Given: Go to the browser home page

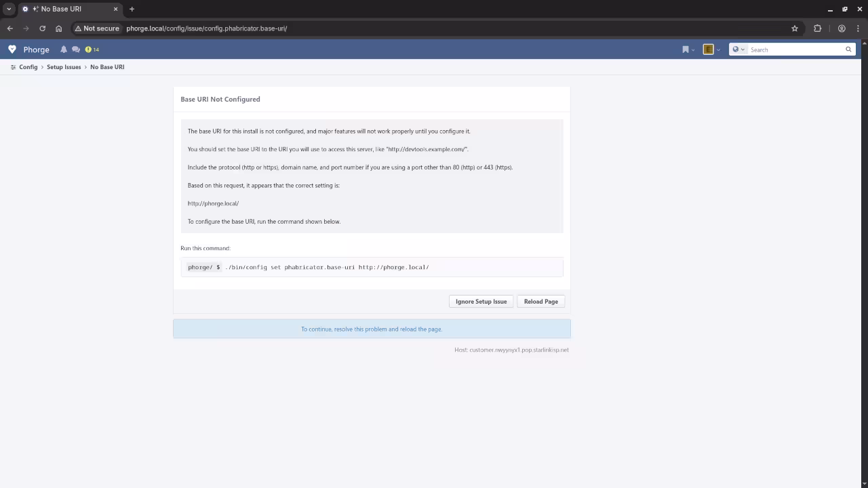Looking at the screenshot, I should point(58,28).
